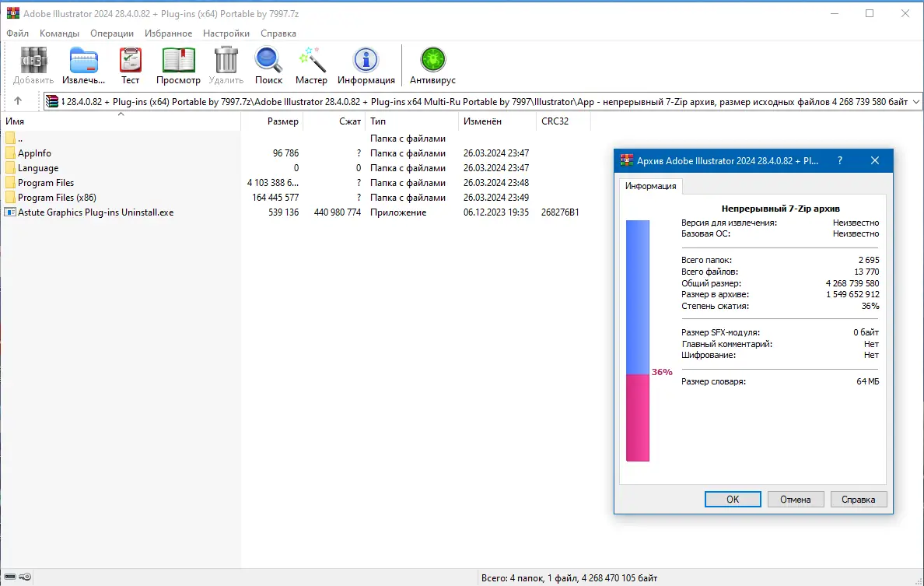Screen dimensions: 924x586
Task: Click the archive icon in address bar
Action: tap(52, 101)
